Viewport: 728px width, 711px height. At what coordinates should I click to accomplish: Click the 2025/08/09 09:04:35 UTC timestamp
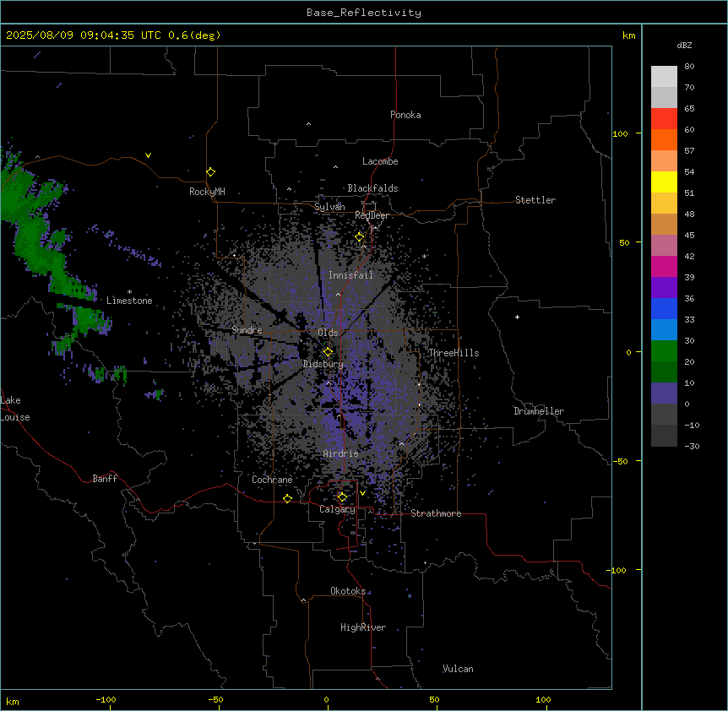coord(83,35)
